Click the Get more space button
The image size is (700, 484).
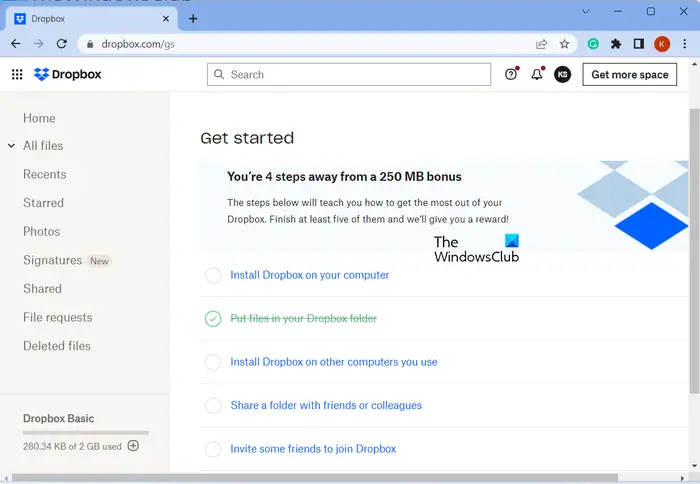point(629,75)
